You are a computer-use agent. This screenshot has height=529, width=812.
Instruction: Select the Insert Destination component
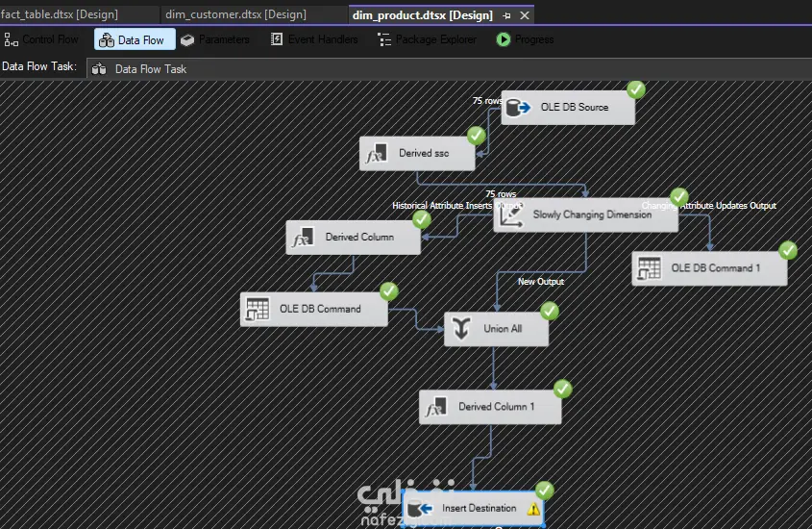[473, 509]
